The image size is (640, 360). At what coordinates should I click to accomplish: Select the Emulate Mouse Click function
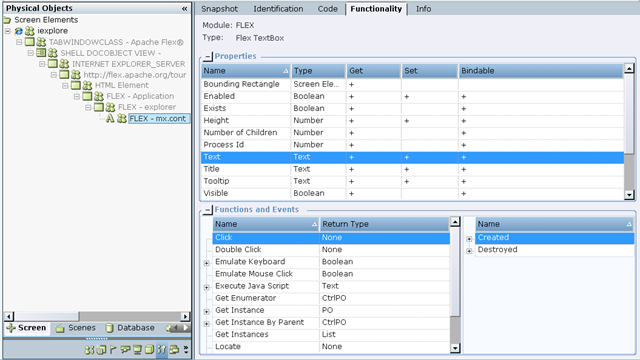point(331,274)
